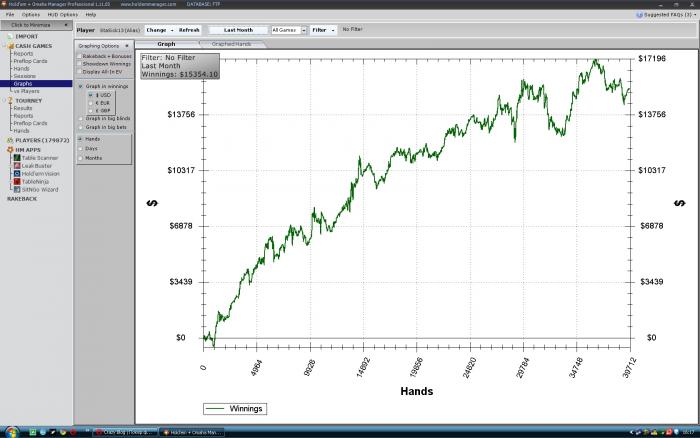Select £ GBP currency radio button

pyautogui.click(x=91, y=110)
